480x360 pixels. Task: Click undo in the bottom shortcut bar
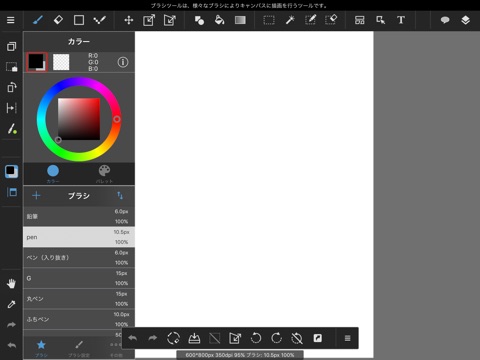tap(132, 338)
